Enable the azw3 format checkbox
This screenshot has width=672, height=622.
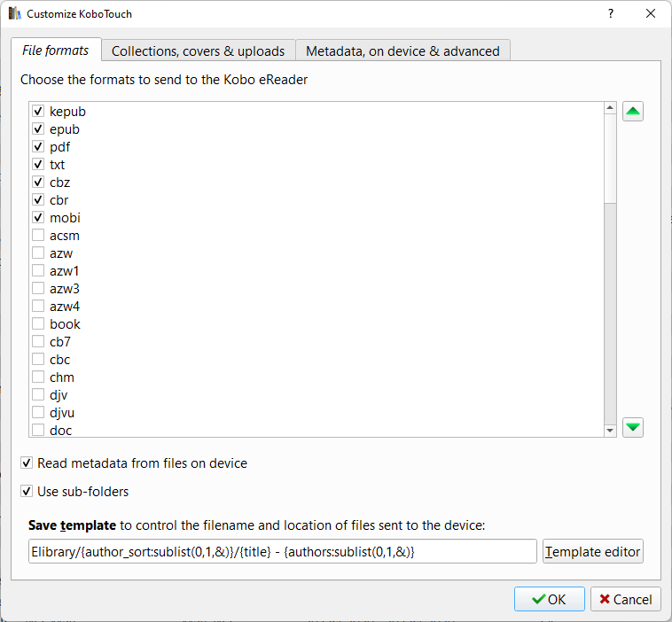[38, 289]
